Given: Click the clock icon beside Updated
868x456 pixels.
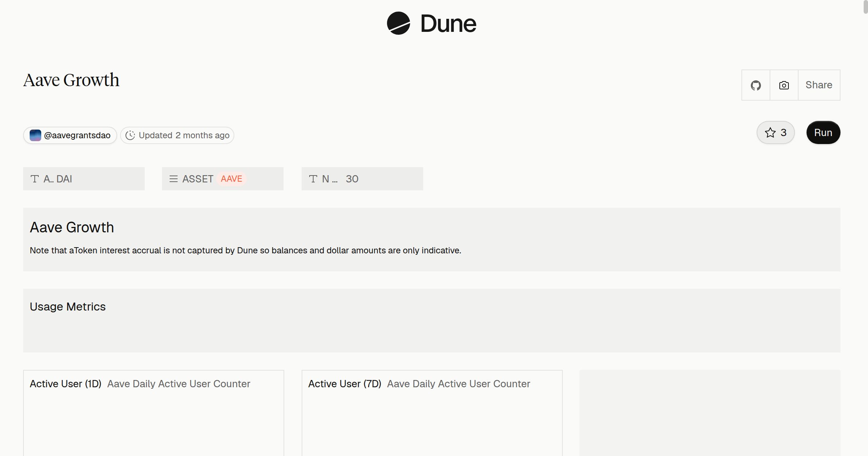Looking at the screenshot, I should coord(130,135).
